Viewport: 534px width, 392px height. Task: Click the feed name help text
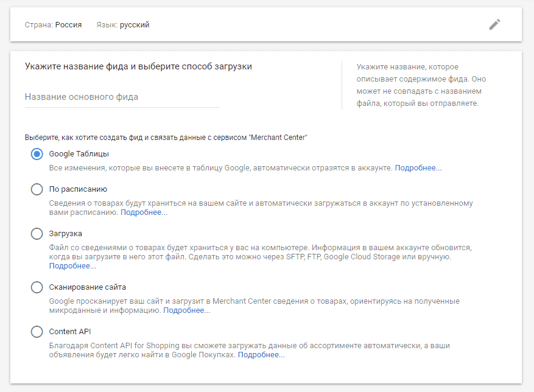coord(421,85)
